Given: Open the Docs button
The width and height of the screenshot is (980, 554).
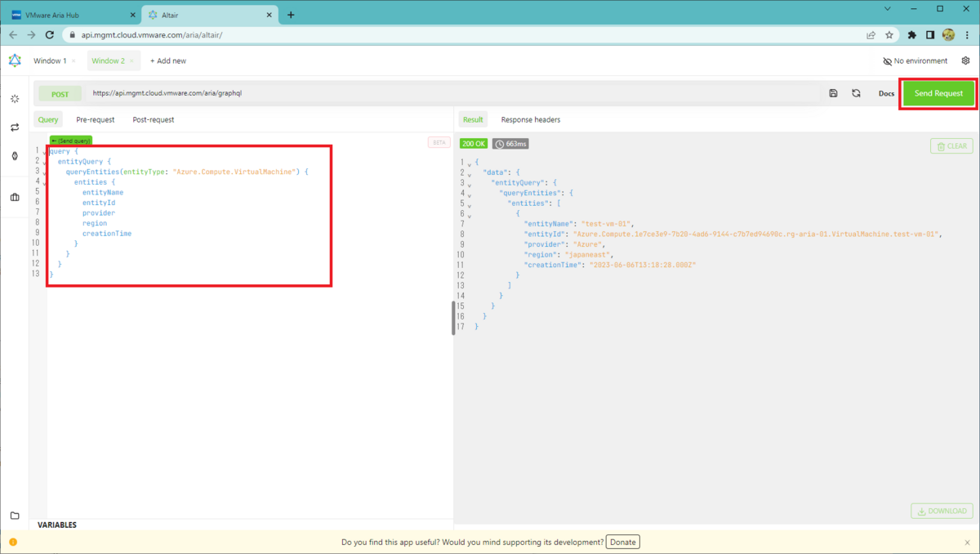Looking at the screenshot, I should pos(886,94).
